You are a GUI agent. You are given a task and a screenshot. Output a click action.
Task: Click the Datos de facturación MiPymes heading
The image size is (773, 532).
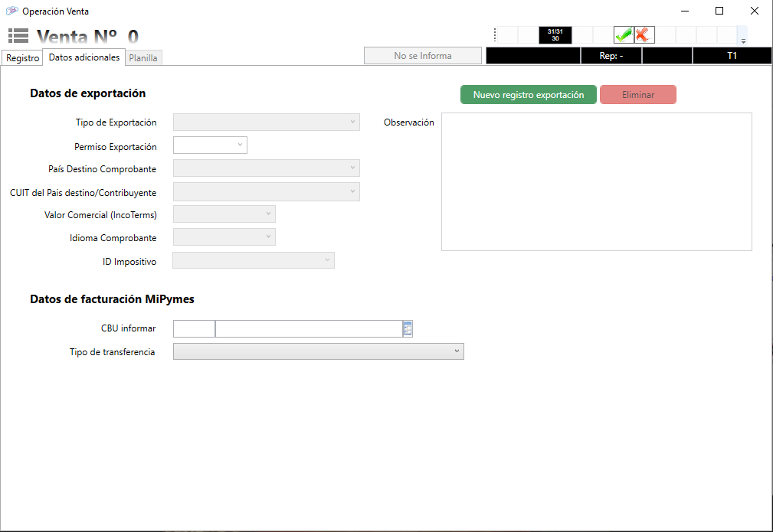point(112,299)
